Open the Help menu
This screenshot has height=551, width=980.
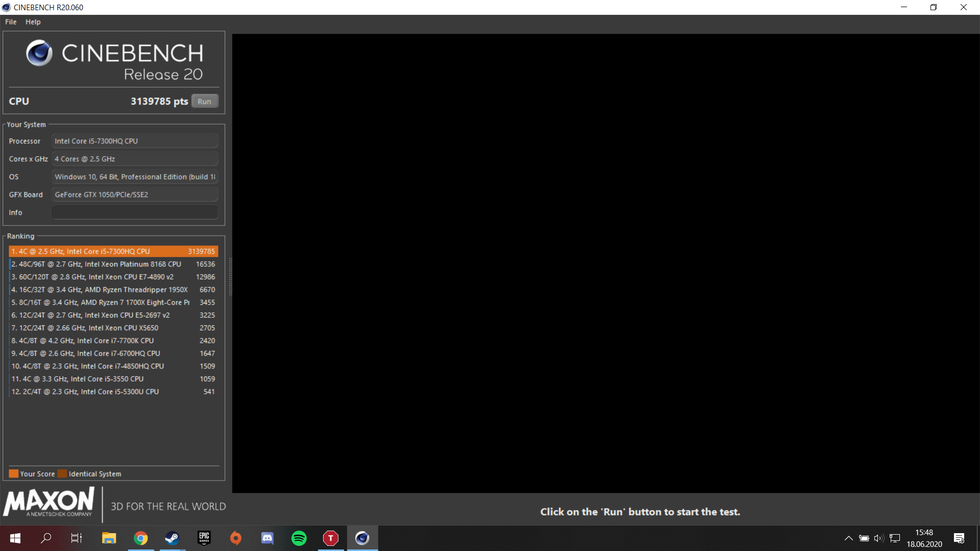pyautogui.click(x=33, y=22)
